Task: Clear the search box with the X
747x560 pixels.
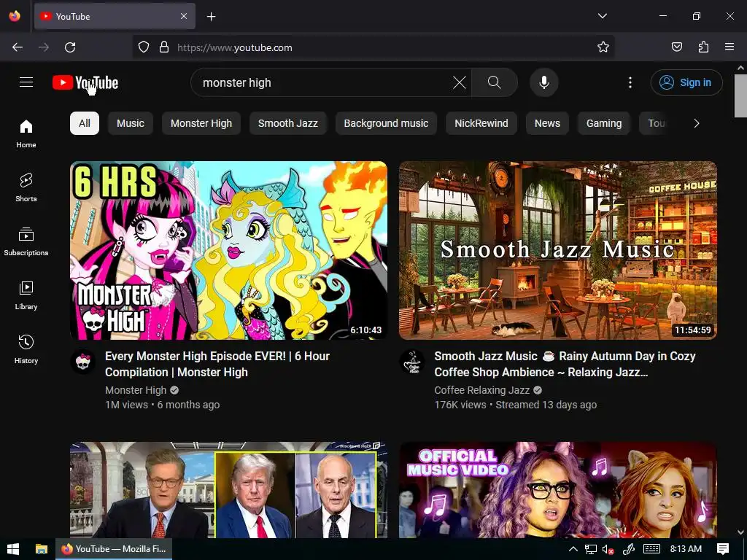Action: (x=460, y=82)
